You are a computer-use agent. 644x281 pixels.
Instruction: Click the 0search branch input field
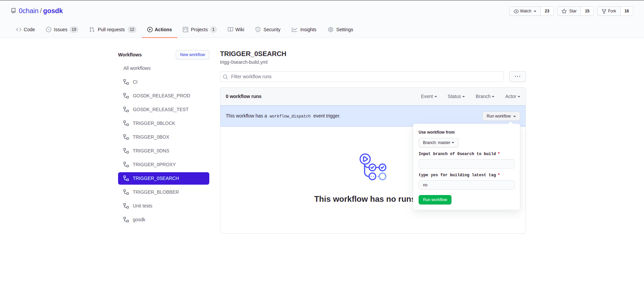(x=467, y=164)
